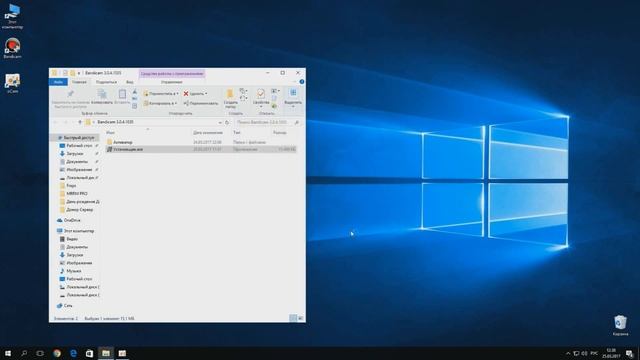The width and height of the screenshot is (640, 360).
Task: Click the Переименовать ribbon button
Action: coord(201,103)
